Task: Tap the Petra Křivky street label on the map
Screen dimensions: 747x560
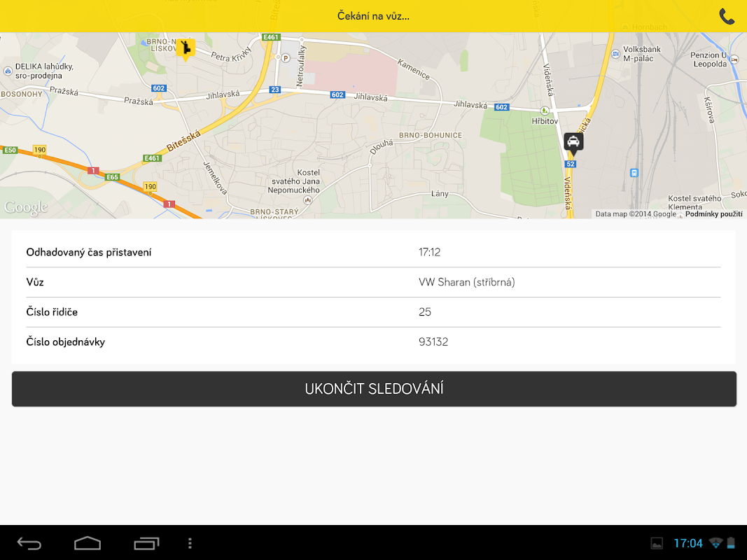Action: pos(231,55)
